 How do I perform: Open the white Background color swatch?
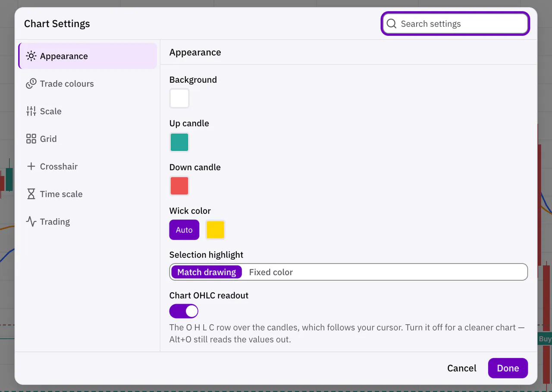pos(179,98)
